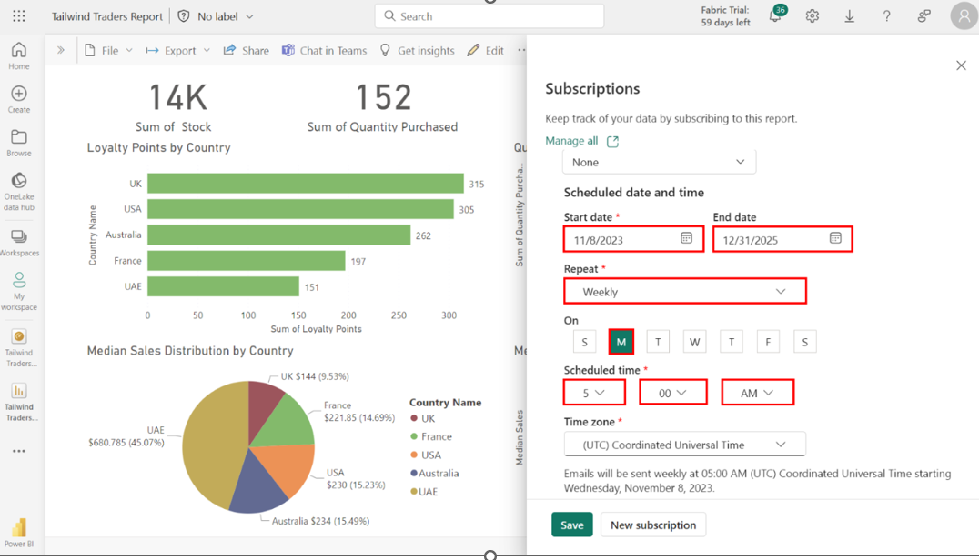
Task: Open the Create icon in sidebar
Action: (19, 99)
